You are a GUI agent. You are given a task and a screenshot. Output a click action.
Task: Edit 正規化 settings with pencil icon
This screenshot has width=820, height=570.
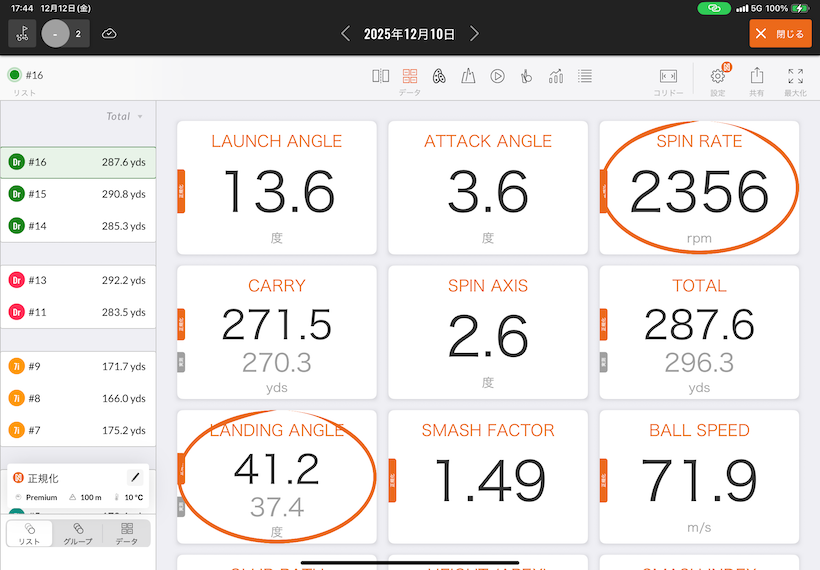tap(136, 478)
